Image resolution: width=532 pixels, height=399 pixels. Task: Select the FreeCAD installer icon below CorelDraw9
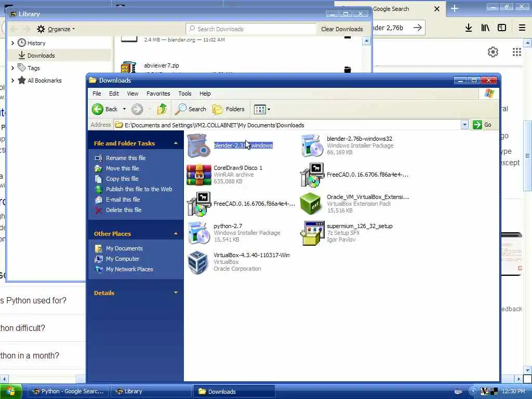click(x=199, y=204)
